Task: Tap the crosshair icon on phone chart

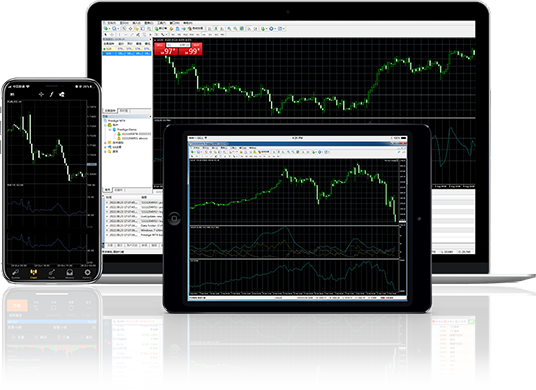Action: pyautogui.click(x=41, y=94)
